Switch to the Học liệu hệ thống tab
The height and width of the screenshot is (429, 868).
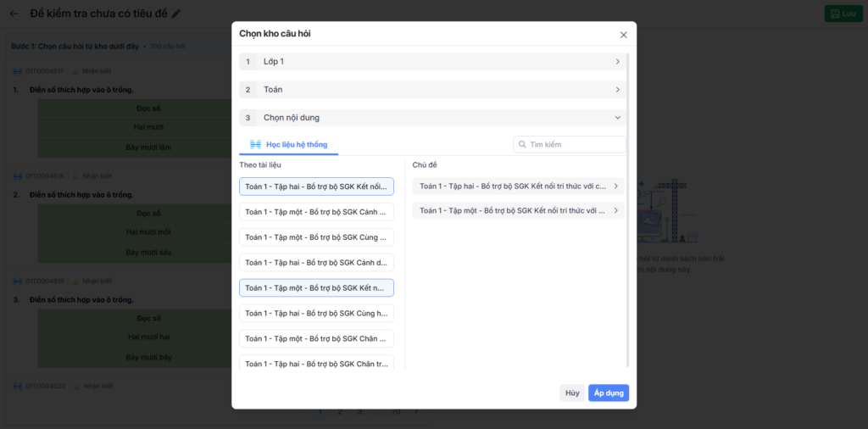pos(289,145)
